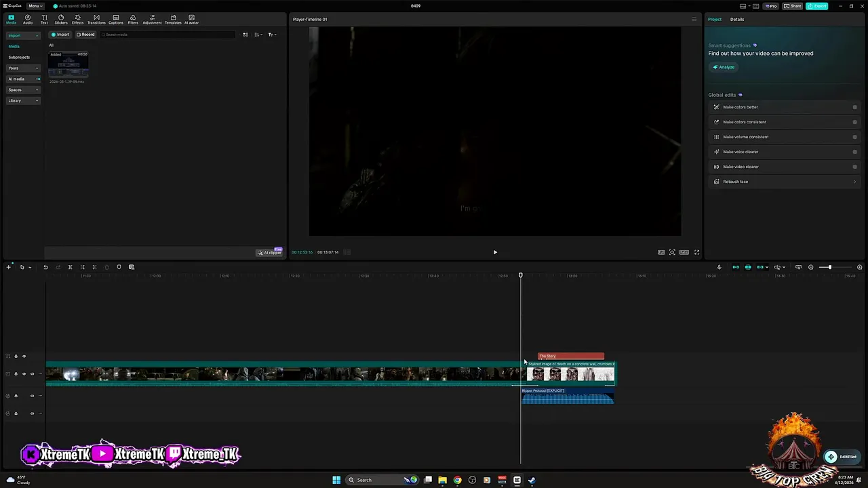Screen dimensions: 868x488
Task: Open the Templates panel
Action: tap(173, 19)
